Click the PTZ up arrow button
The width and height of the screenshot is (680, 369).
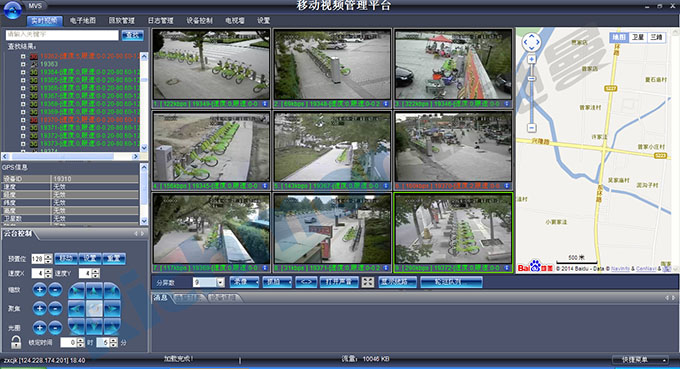pos(95,291)
